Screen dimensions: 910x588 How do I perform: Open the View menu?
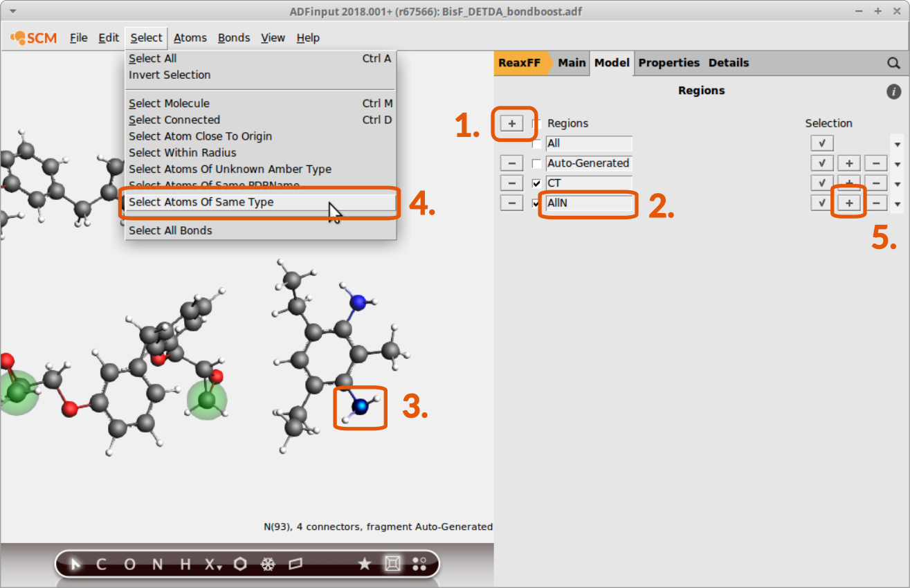point(273,38)
